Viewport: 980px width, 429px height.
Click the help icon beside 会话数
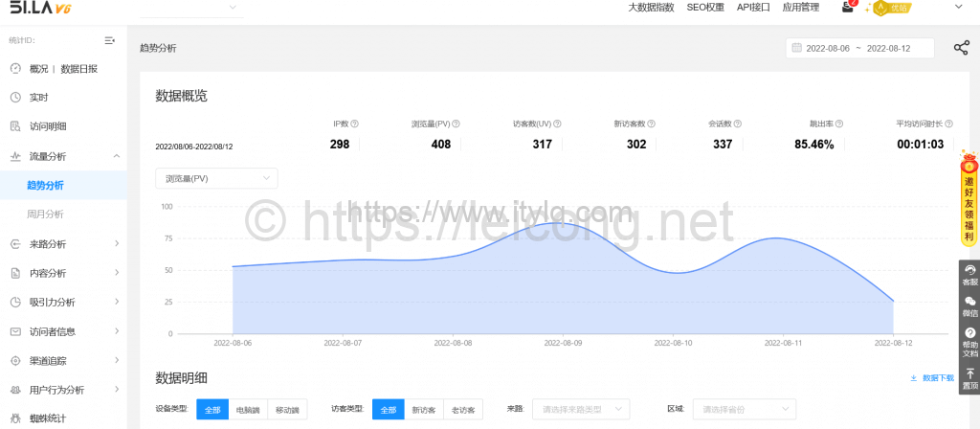coord(738,124)
